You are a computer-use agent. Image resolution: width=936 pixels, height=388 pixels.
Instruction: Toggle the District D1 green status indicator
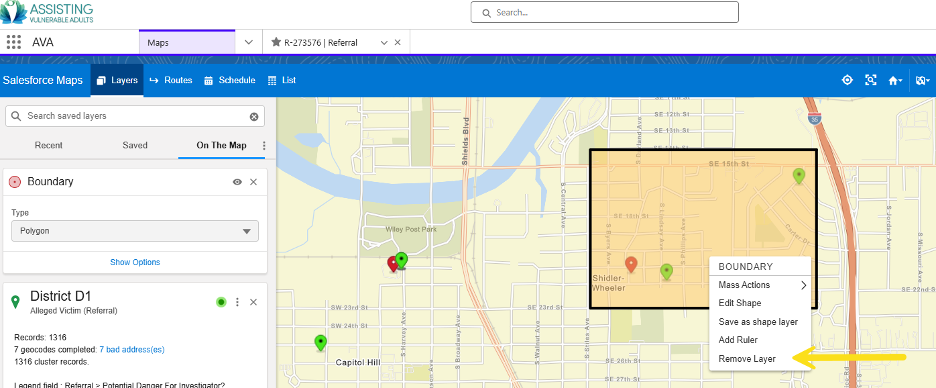click(221, 302)
